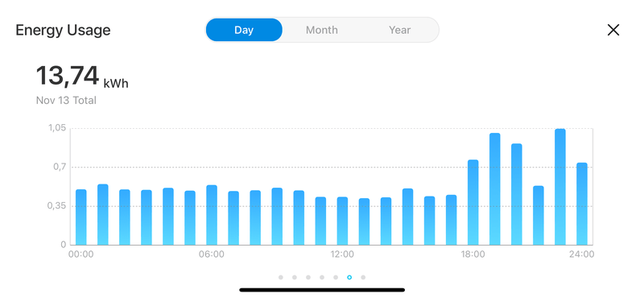This screenshot has height=298, width=644.
Task: Tap the tallest bar at 23:00
Action: coord(560,187)
